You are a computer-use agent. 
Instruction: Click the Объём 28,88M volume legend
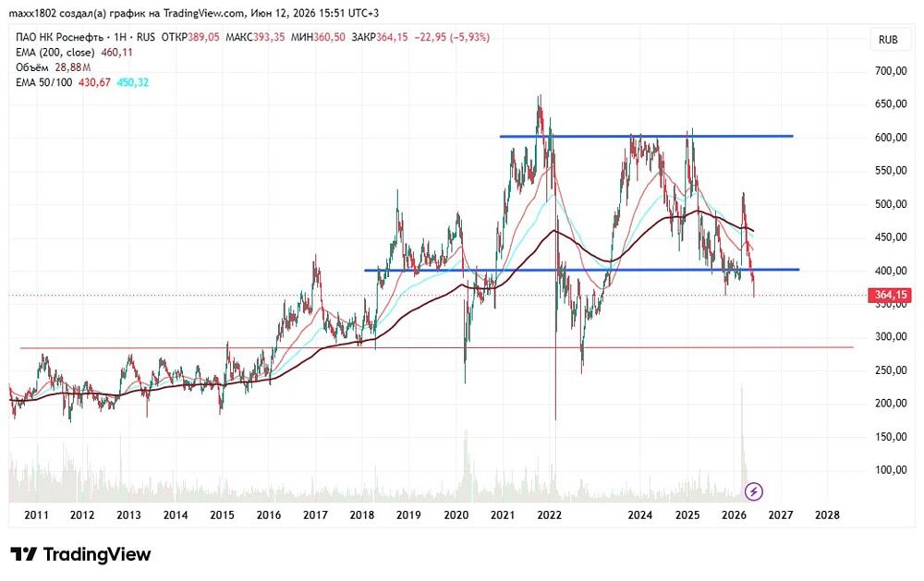[x=53, y=67]
